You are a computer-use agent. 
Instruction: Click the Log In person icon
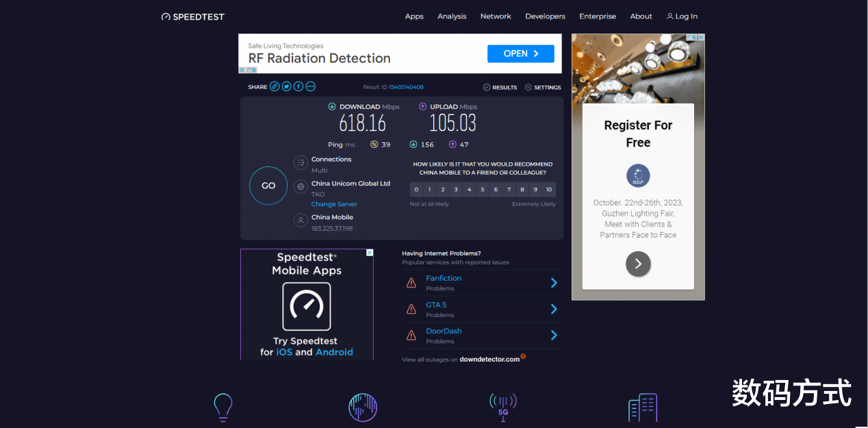pyautogui.click(x=670, y=16)
